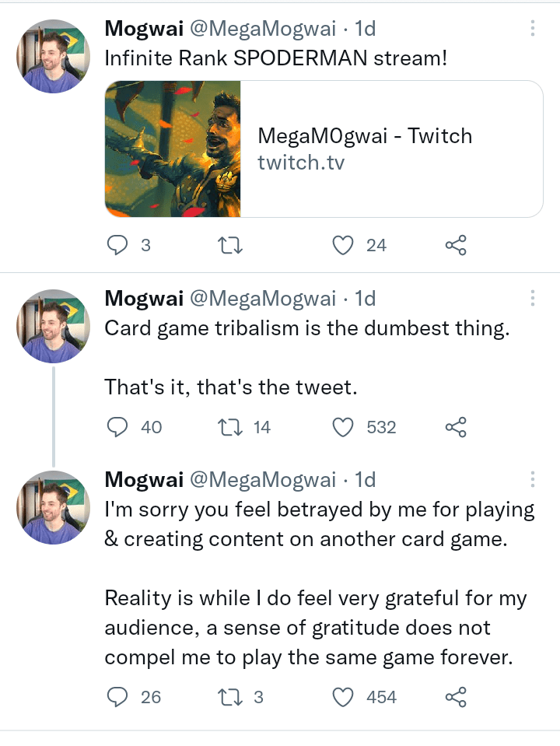Open Mogwai's profile picture on the apology tweet
The width and height of the screenshot is (560, 746).
53,508
